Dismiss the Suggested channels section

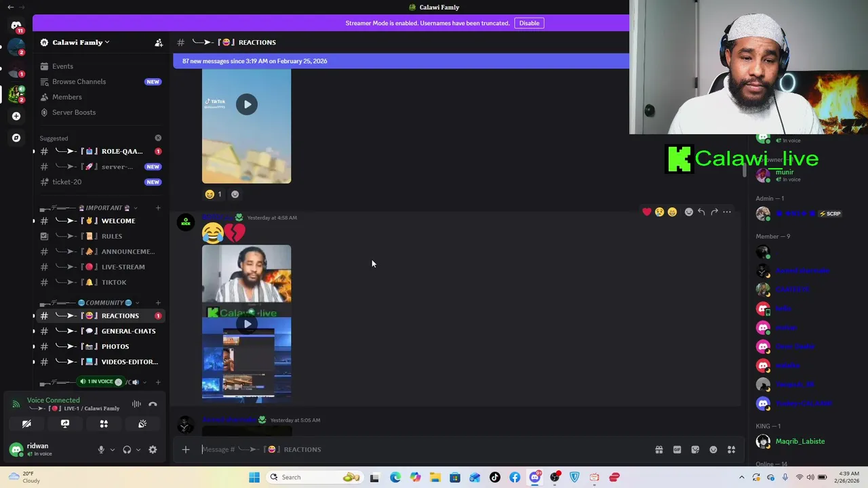(x=158, y=138)
